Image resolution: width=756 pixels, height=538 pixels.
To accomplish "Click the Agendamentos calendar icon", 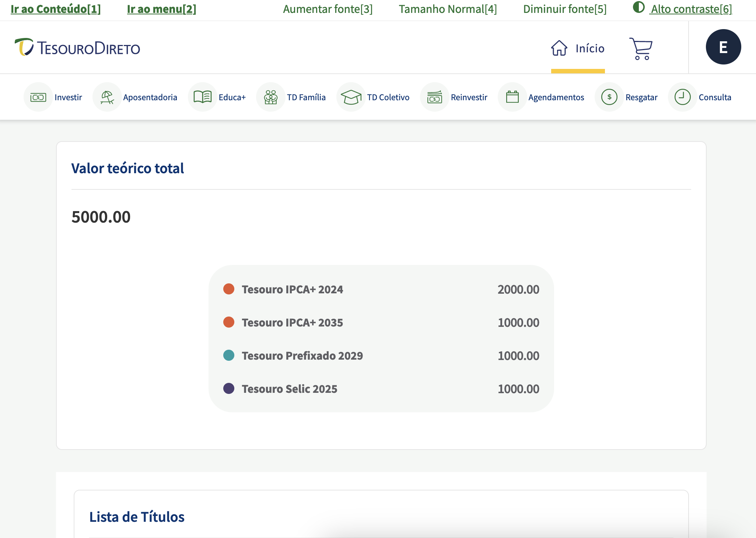I will click(512, 97).
